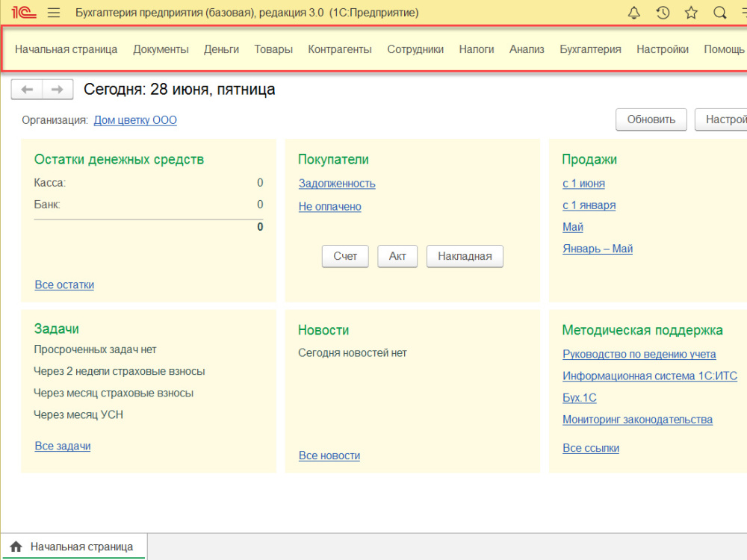The image size is (747, 560).
Task: Click the Акт button
Action: click(x=397, y=256)
